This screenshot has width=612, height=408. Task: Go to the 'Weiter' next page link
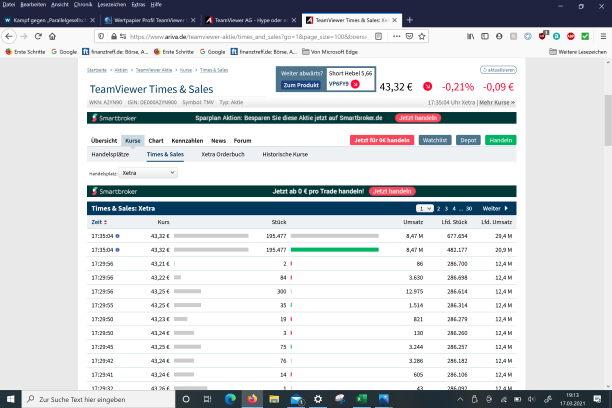point(494,208)
